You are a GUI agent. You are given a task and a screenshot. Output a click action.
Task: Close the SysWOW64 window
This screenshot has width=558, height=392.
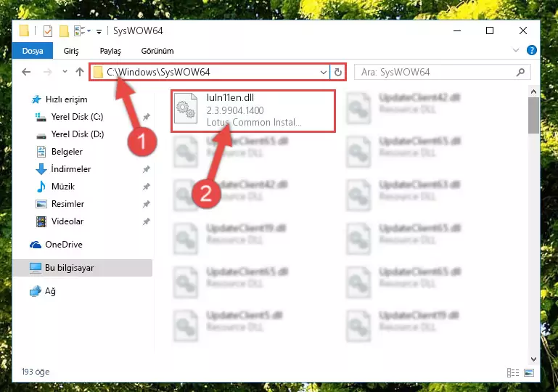pyautogui.click(x=522, y=31)
